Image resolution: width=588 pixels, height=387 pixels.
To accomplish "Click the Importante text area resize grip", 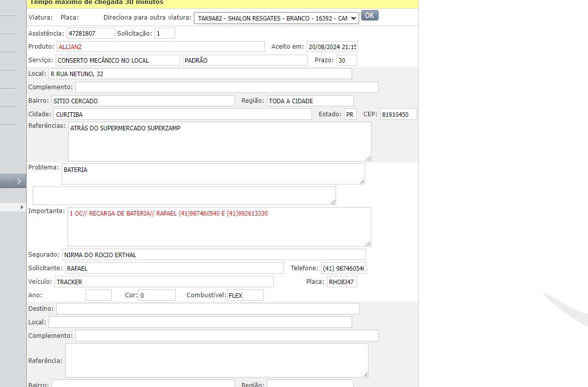I will (x=368, y=244).
